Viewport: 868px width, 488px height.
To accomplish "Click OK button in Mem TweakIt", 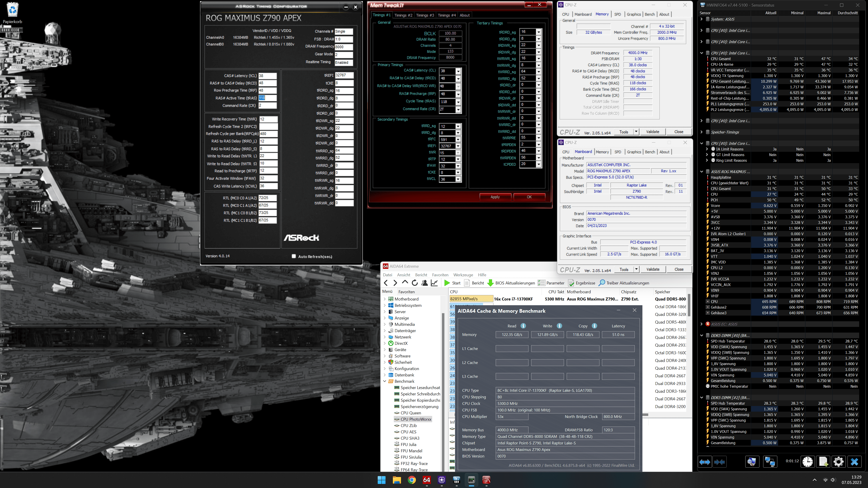I will (x=529, y=197).
